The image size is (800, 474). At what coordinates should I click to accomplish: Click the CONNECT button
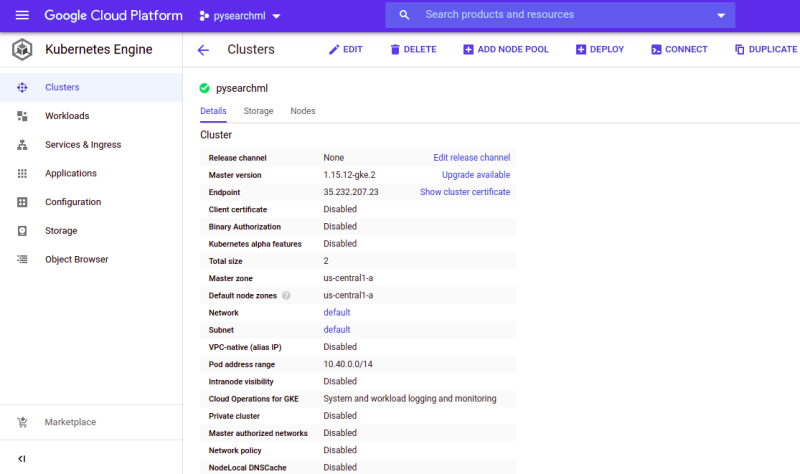coord(679,49)
